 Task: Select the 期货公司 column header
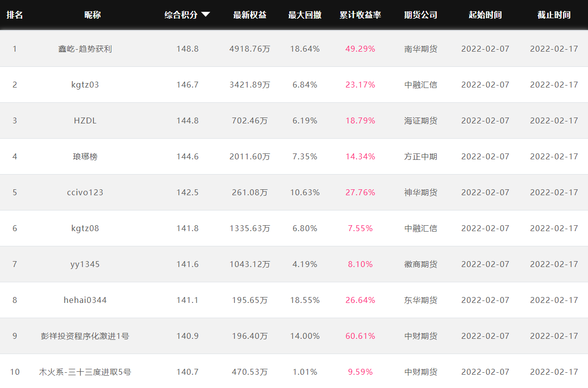click(x=421, y=15)
